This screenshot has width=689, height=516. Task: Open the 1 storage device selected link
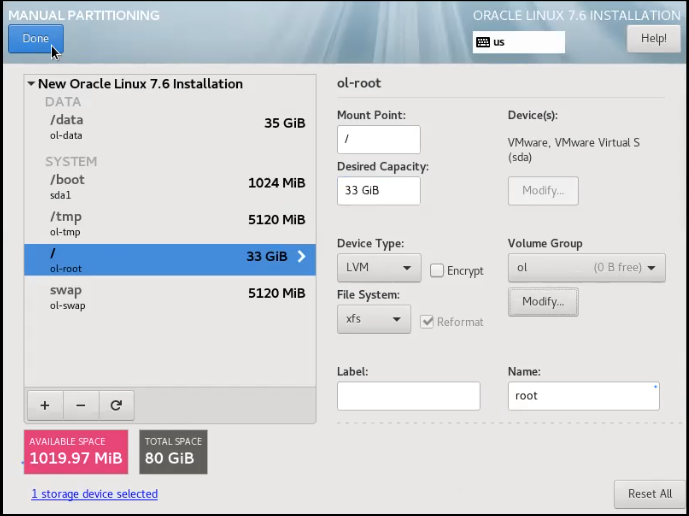click(94, 494)
